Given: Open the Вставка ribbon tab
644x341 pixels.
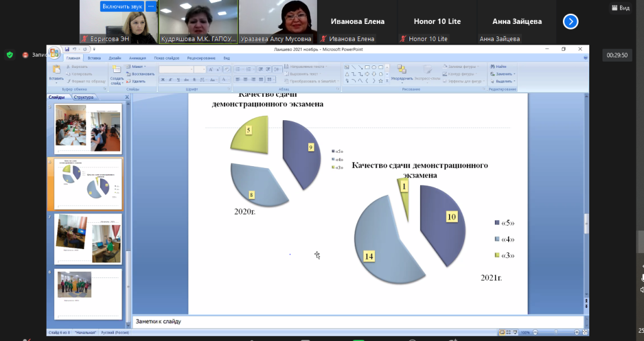Looking at the screenshot, I should point(94,59).
